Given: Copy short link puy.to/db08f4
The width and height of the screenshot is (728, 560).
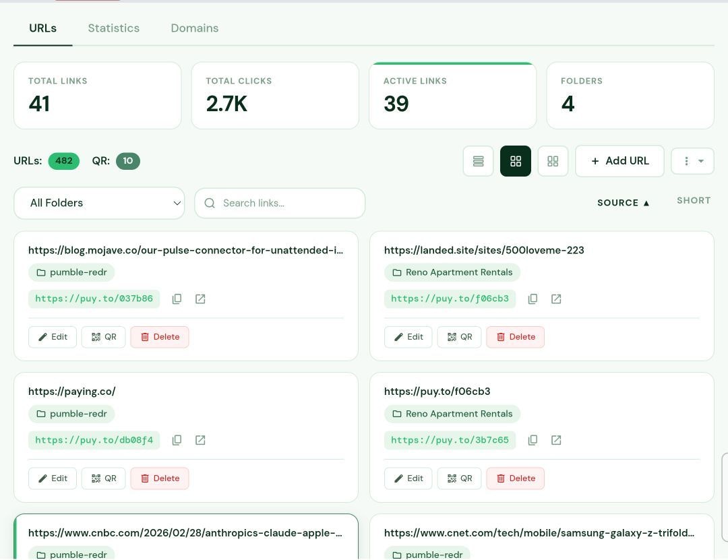Looking at the screenshot, I should (177, 440).
